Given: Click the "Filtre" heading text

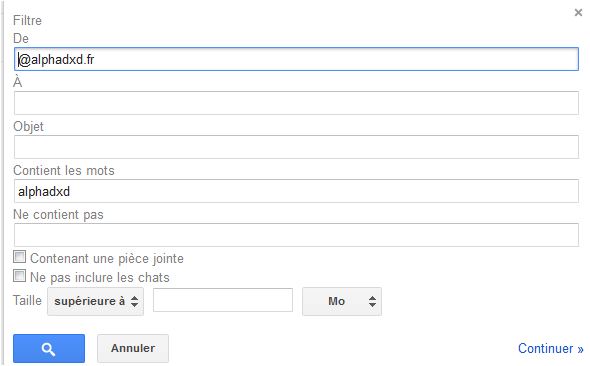Looking at the screenshot, I should tap(27, 20).
